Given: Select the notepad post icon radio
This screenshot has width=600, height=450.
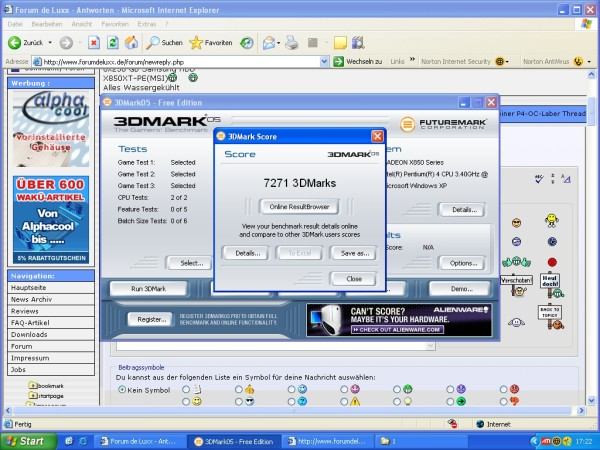Looking at the screenshot, I should (186, 390).
